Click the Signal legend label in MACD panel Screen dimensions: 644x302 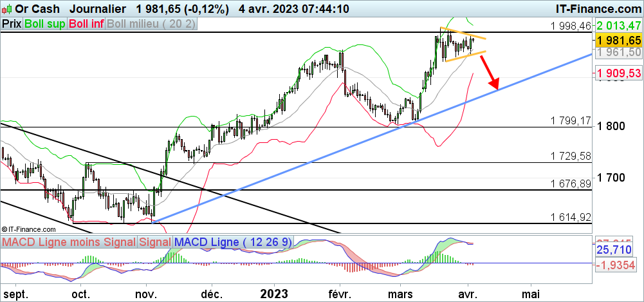point(154,241)
